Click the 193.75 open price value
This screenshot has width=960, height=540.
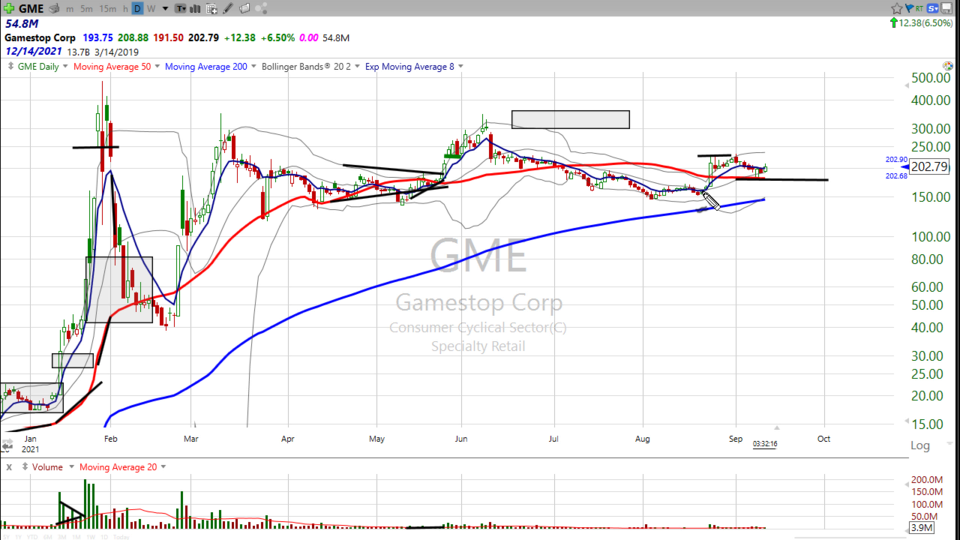[x=97, y=37]
